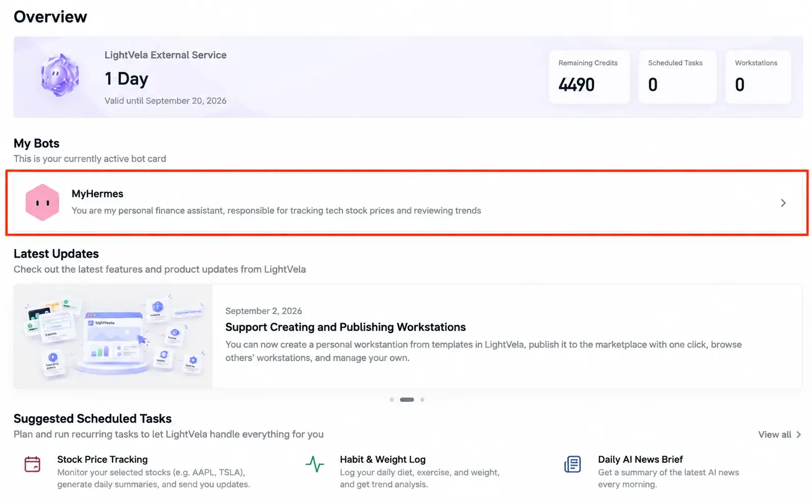This screenshot has height=504, width=812.
Task: Click the MyHermes bot name
Action: (x=97, y=194)
